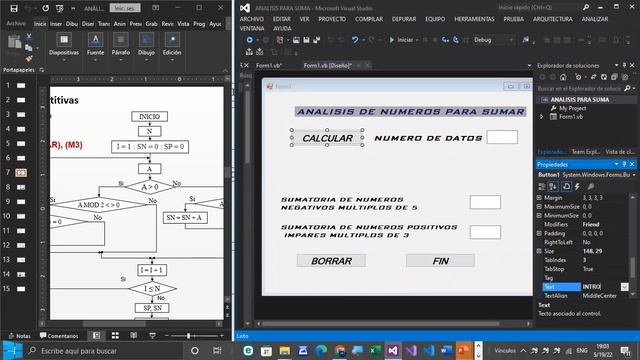The image size is (640, 360).
Task: Select My Project in Solution Explorer
Action: (x=572, y=109)
